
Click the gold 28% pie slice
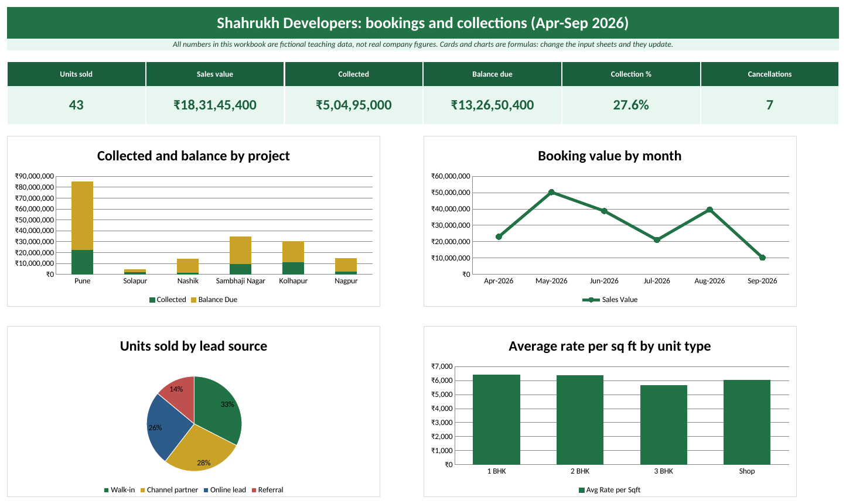[199, 451]
